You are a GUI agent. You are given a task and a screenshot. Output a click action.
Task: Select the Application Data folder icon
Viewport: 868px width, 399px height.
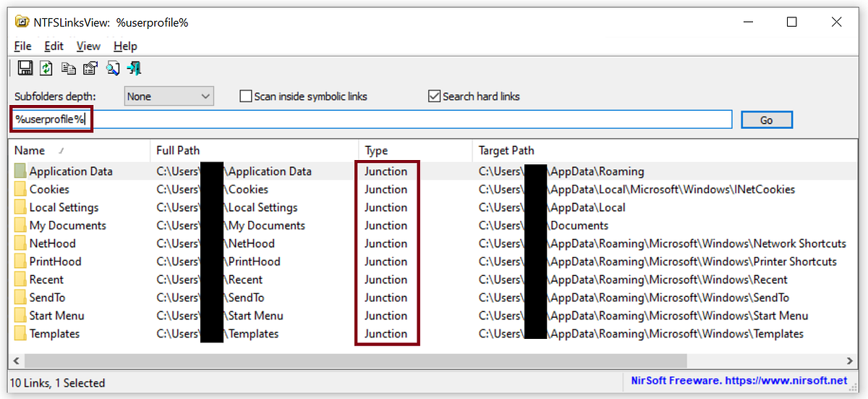pos(20,172)
